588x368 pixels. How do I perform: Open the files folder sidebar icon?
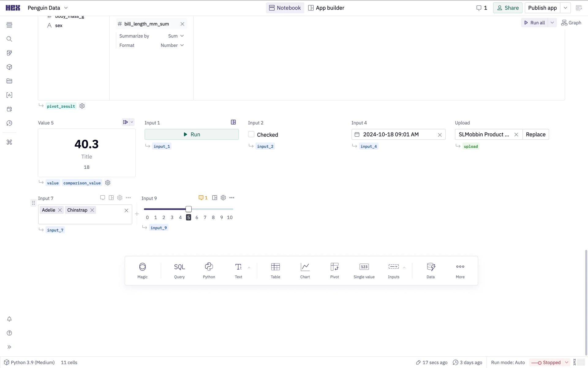[9, 81]
